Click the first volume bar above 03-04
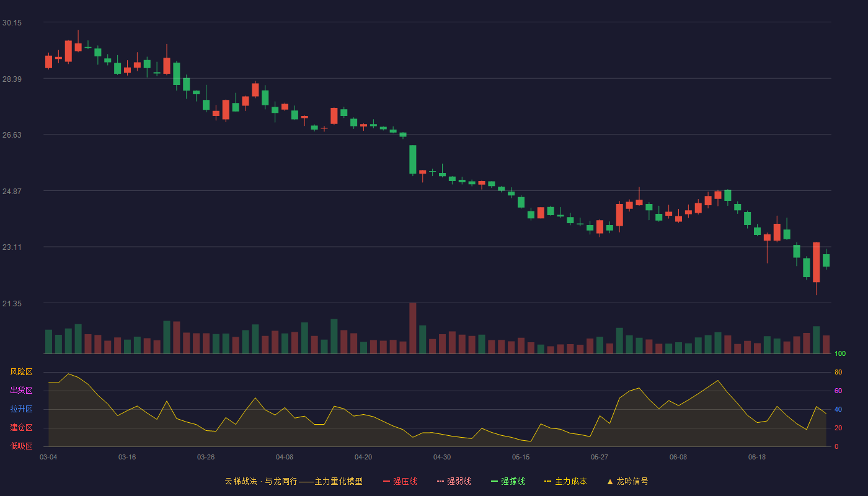 (x=48, y=342)
